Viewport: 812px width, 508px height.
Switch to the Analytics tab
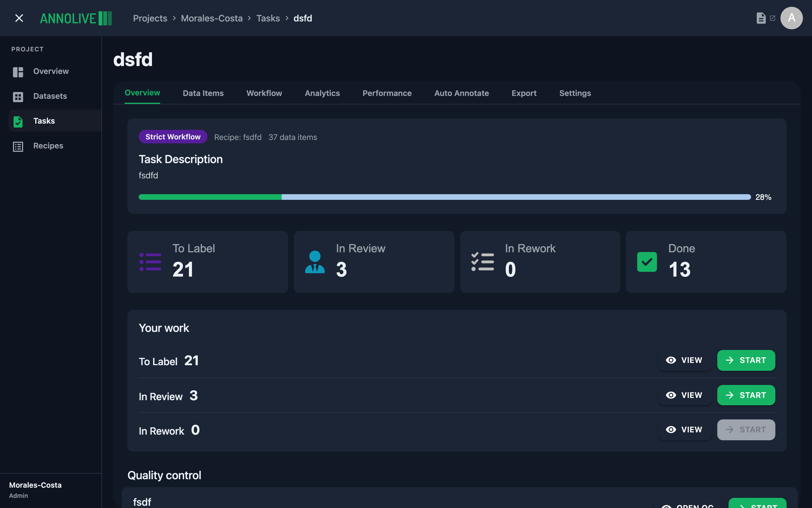(x=322, y=93)
